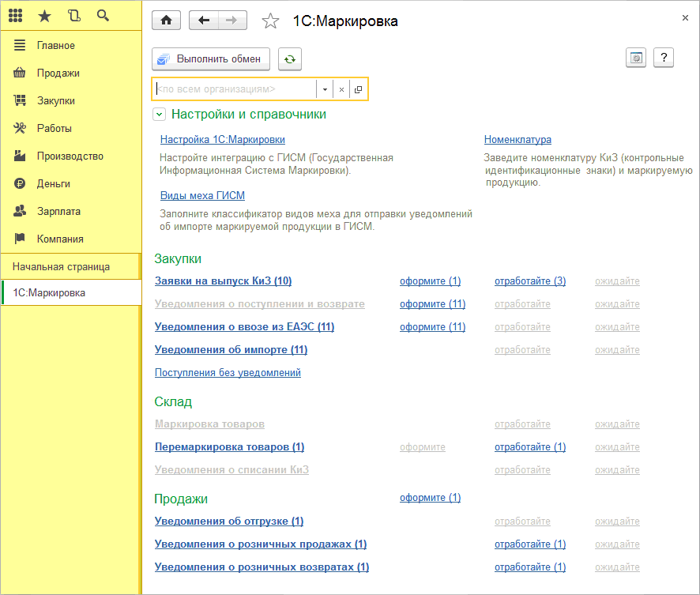Viewport: 700px width, 595px height.
Task: Open Производство section
Action: click(x=71, y=156)
